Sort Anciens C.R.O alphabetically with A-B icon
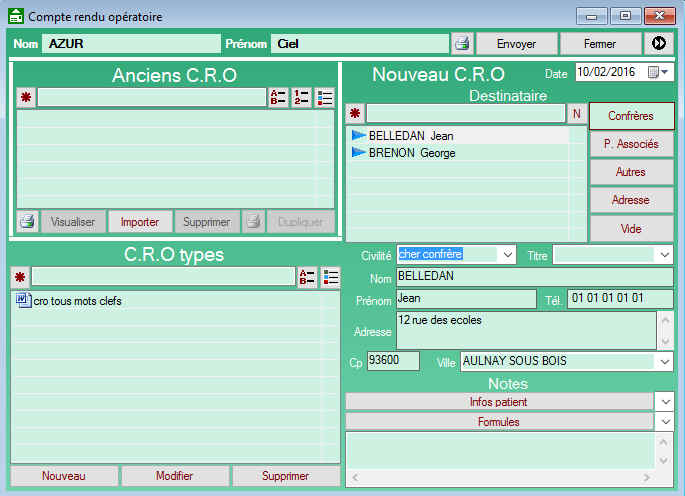 (278, 98)
